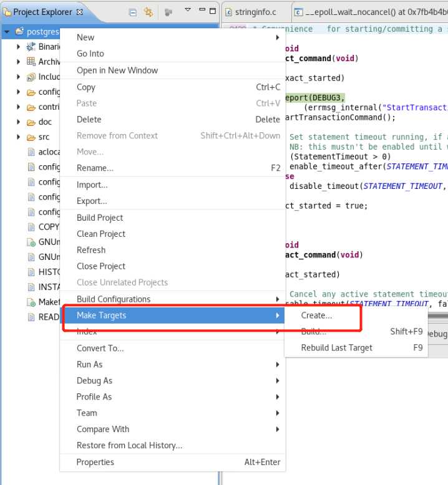Choose Go Into from context menu
This screenshot has width=448, height=485.
point(172,54)
